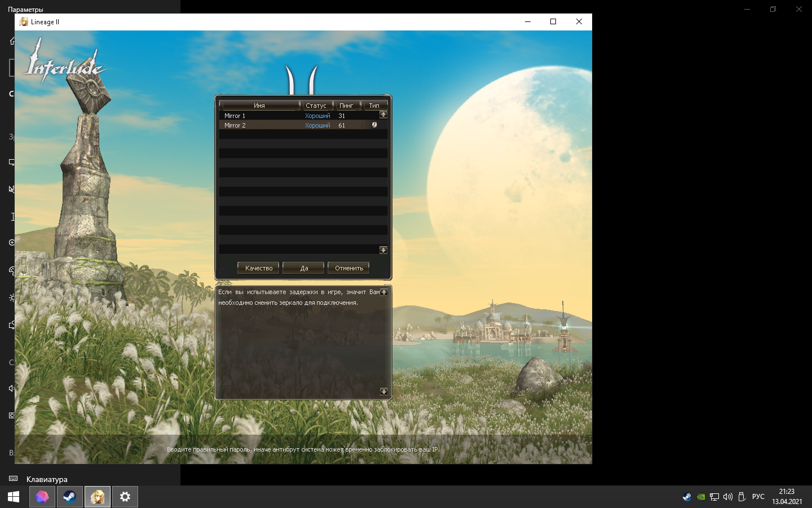Click the Home icon in Параметры sidebar
This screenshot has height=508, width=812.
click(x=12, y=41)
